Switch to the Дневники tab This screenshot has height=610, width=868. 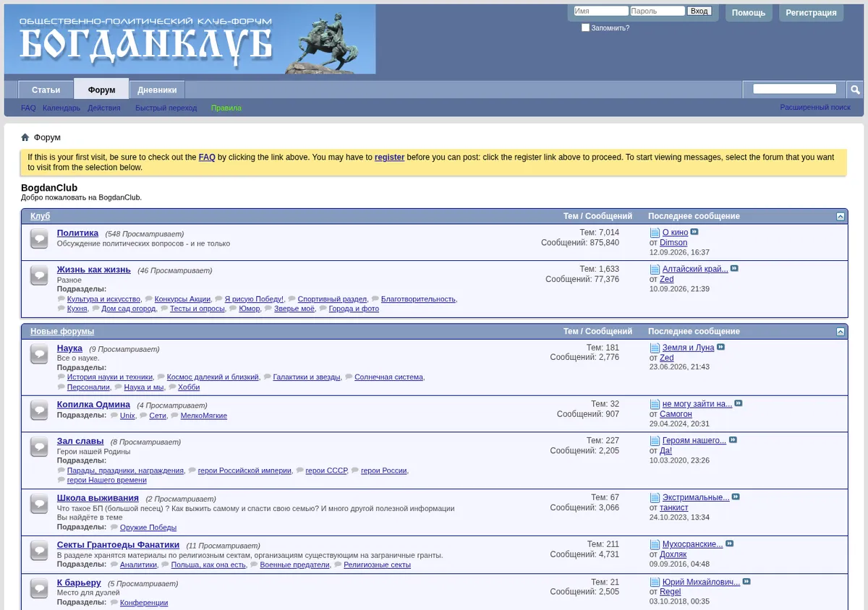[157, 90]
